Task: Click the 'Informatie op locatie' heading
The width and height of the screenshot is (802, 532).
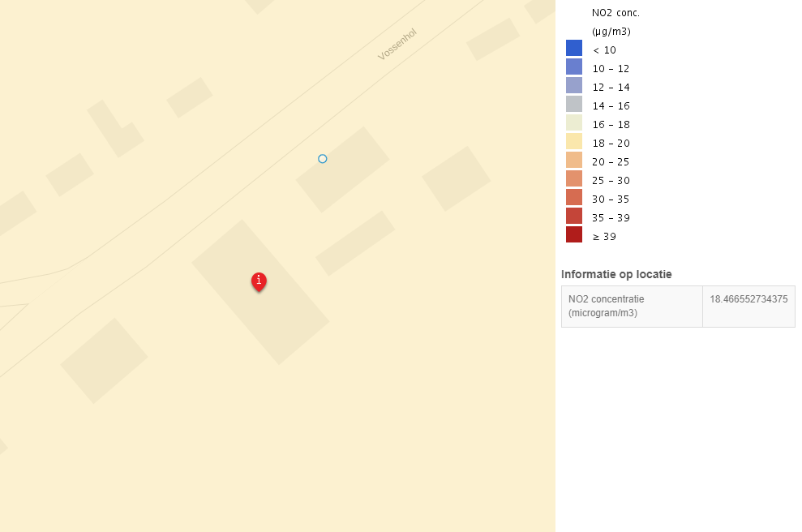Action: 616,274
